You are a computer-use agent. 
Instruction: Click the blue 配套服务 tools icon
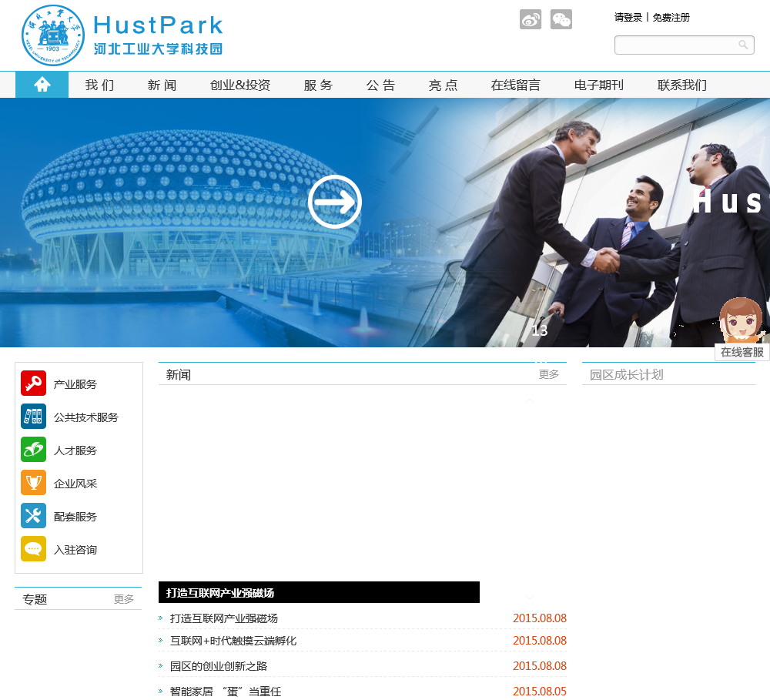point(33,516)
